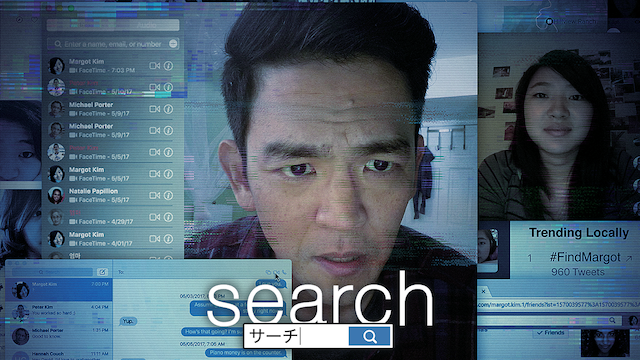Click the screen share icon in Messages
Image resolution: width=640 pixels, height=360 pixels.
[268, 272]
